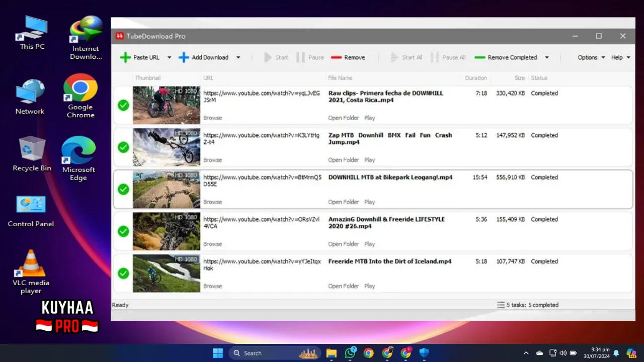
Task: Click the green plus Paste URL icon
Action: tap(125, 57)
